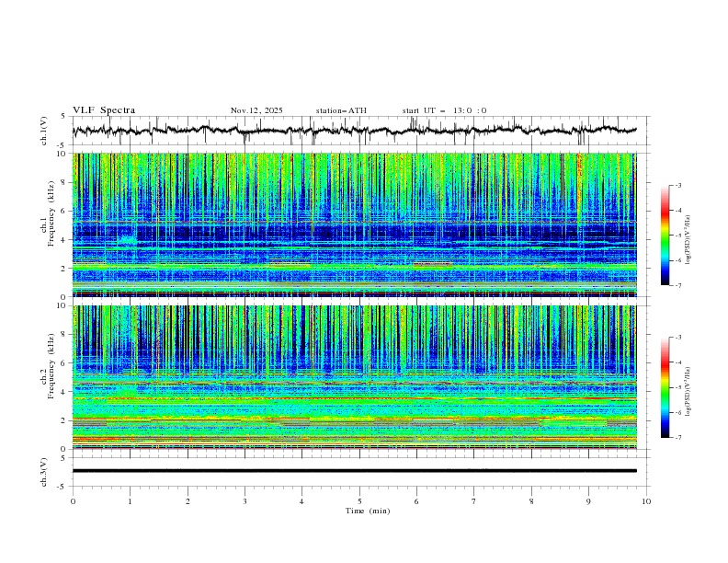Click the 'station=ATH' label

341,110
